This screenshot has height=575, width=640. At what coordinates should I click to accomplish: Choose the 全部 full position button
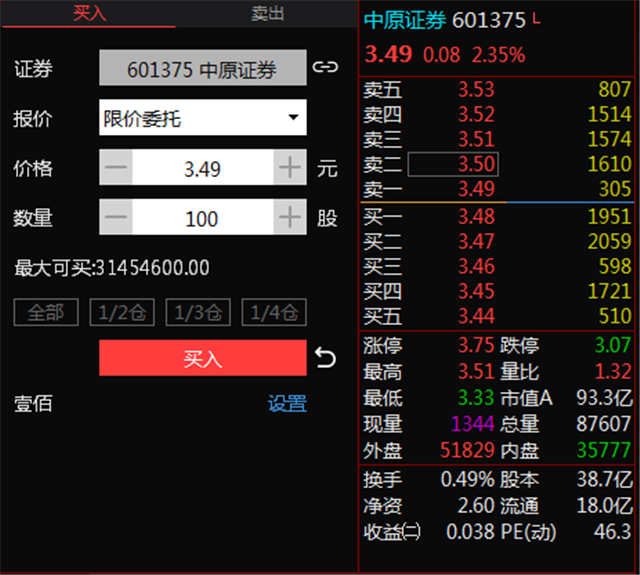click(x=46, y=313)
